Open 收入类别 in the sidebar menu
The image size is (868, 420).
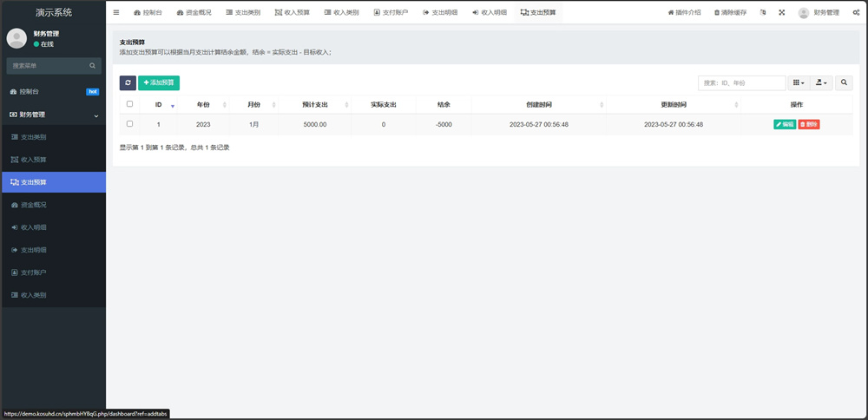click(54, 296)
